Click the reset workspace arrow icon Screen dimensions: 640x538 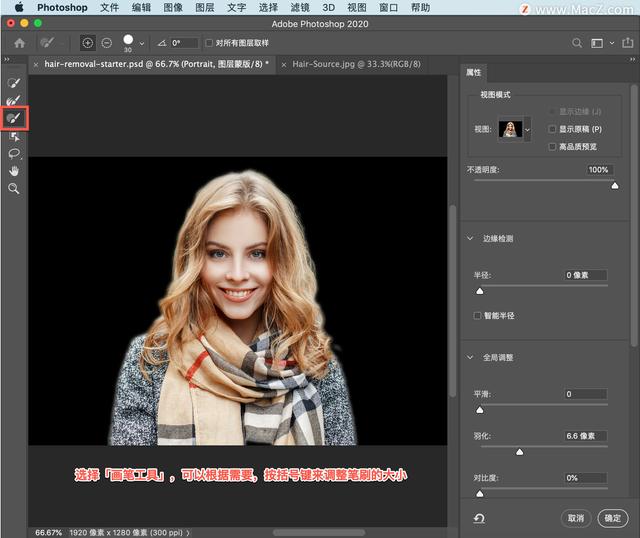coord(479,518)
